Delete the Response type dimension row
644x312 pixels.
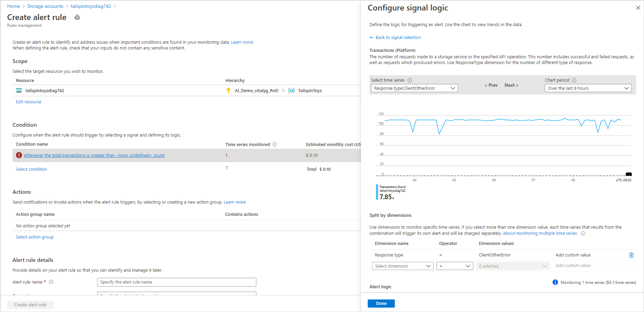[631, 255]
